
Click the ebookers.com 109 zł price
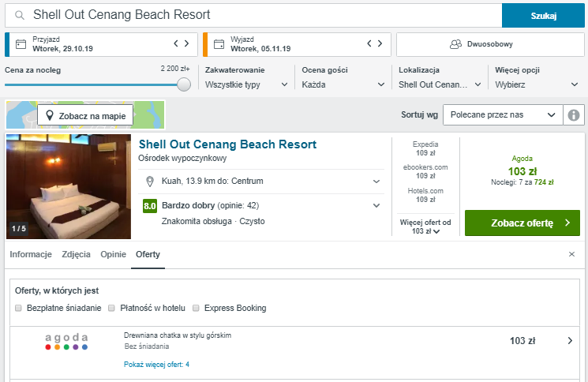(x=425, y=171)
